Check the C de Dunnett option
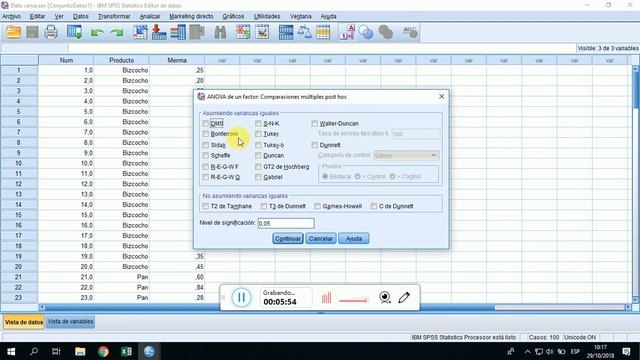Image resolution: width=640 pixels, height=360 pixels. pyautogui.click(x=373, y=206)
